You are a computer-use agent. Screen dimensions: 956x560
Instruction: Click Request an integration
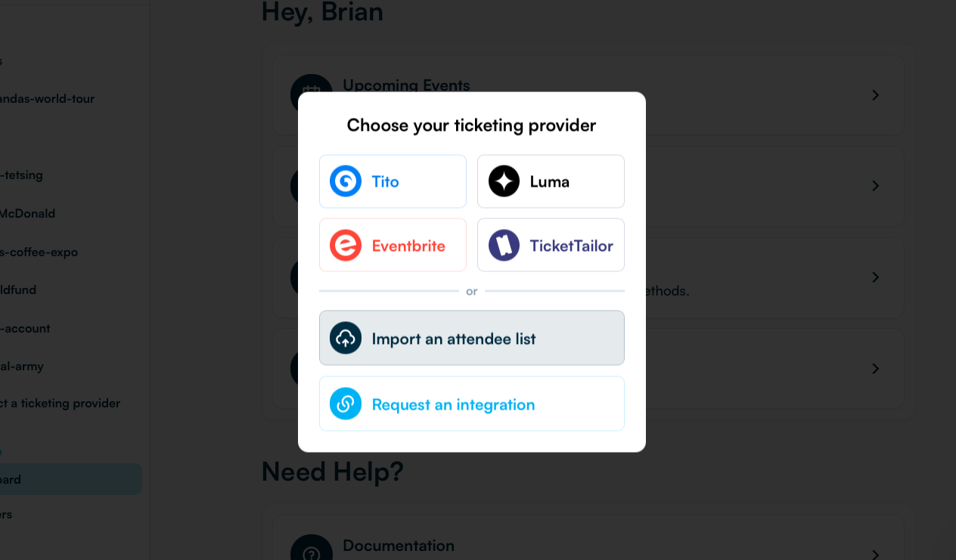[471, 404]
